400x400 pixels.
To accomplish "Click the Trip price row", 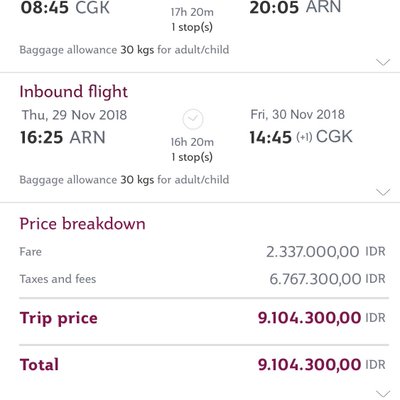I will pyautogui.click(x=204, y=318).
